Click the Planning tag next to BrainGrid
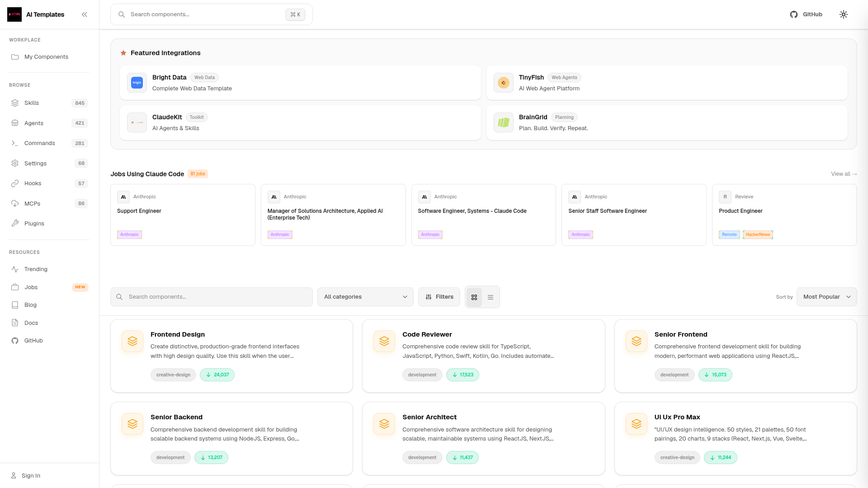The image size is (868, 488). 564,117
